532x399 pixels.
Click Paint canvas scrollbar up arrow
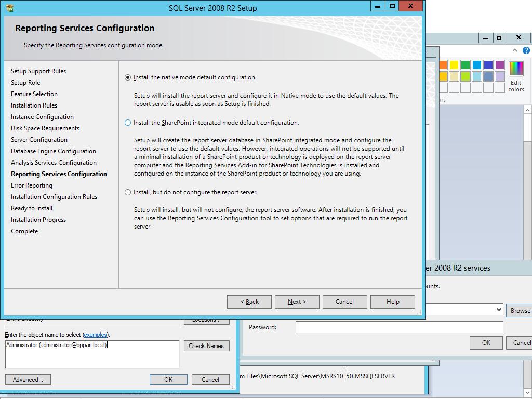pos(527,110)
